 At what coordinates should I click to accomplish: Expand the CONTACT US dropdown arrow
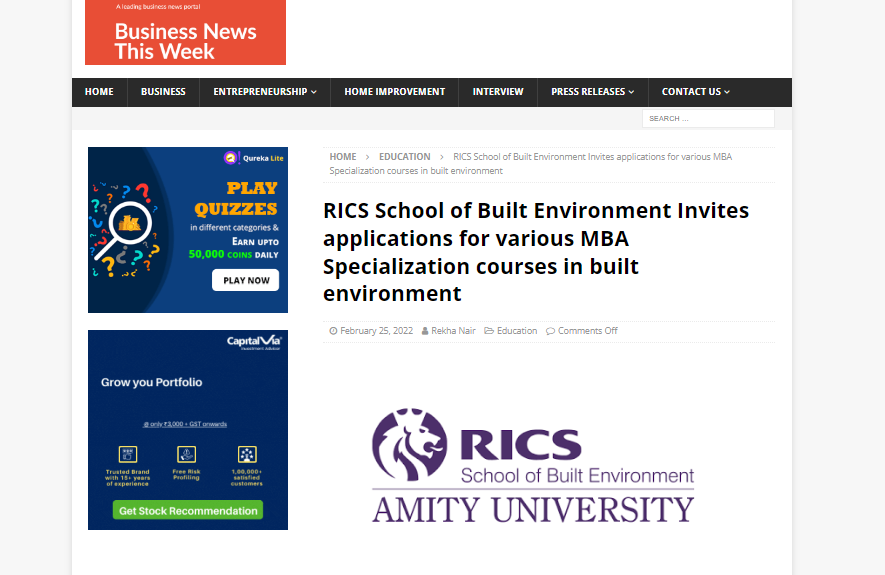[727, 92]
